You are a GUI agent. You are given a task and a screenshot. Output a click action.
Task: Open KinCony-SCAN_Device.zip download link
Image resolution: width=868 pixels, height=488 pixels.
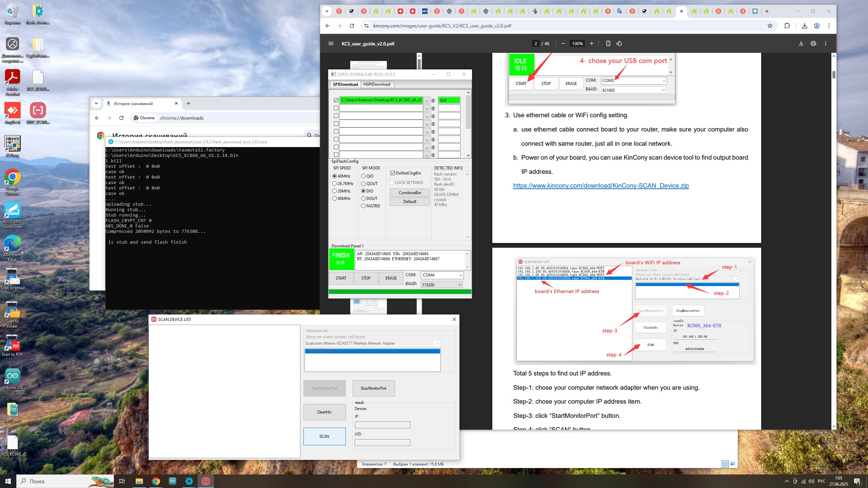[x=601, y=186]
